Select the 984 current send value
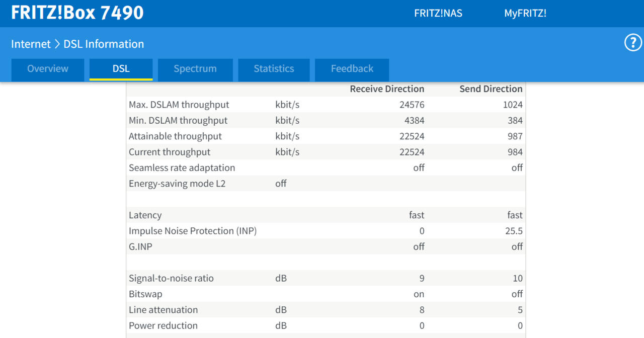 pyautogui.click(x=515, y=152)
